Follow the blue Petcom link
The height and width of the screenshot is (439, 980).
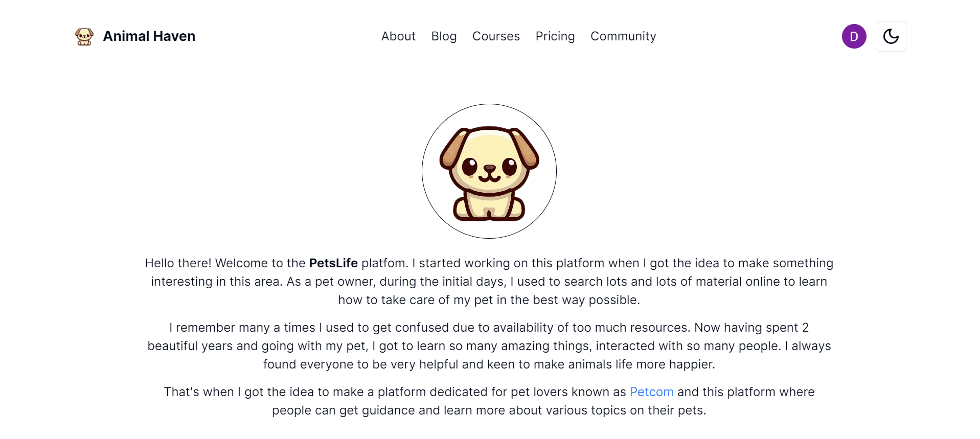[651, 392]
